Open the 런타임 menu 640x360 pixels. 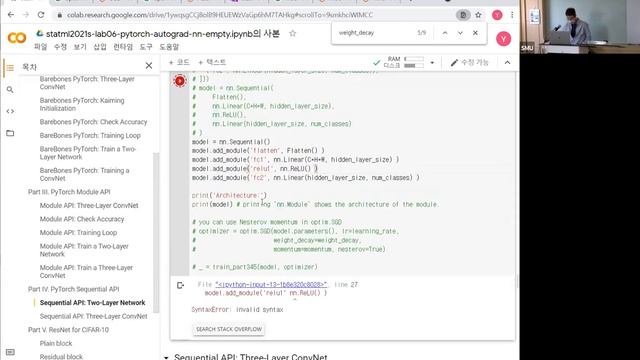click(123, 47)
